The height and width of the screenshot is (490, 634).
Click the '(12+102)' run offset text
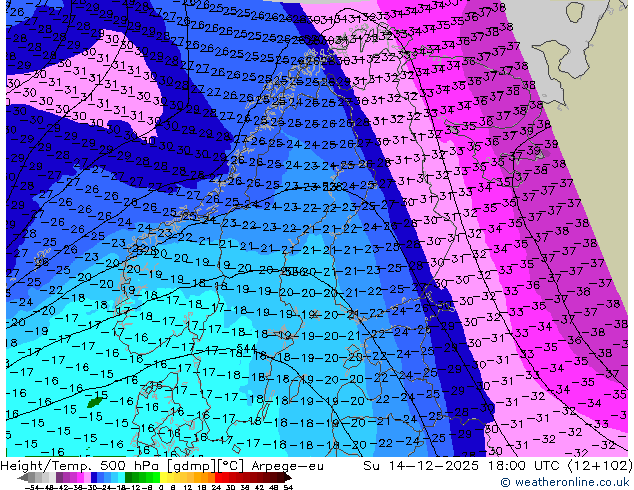tap(598, 466)
